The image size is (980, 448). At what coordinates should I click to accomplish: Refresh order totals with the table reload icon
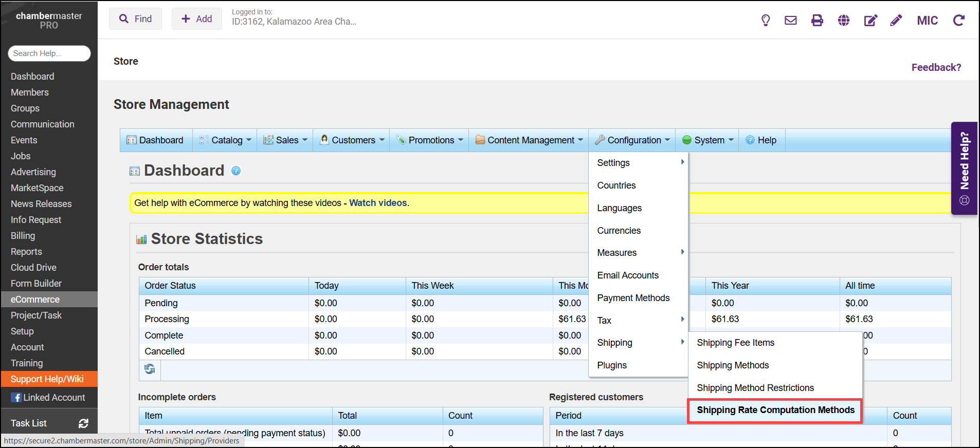(150, 369)
